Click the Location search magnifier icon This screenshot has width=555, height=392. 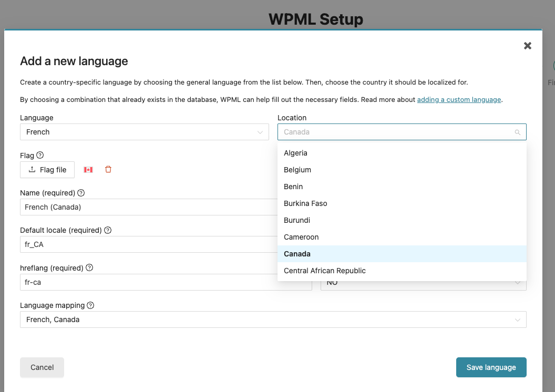click(x=517, y=132)
